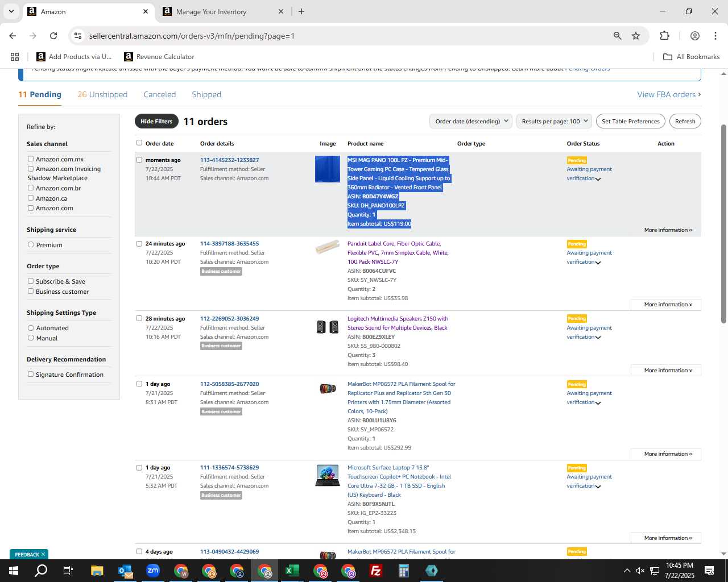Open Set Table Preferences

631,121
